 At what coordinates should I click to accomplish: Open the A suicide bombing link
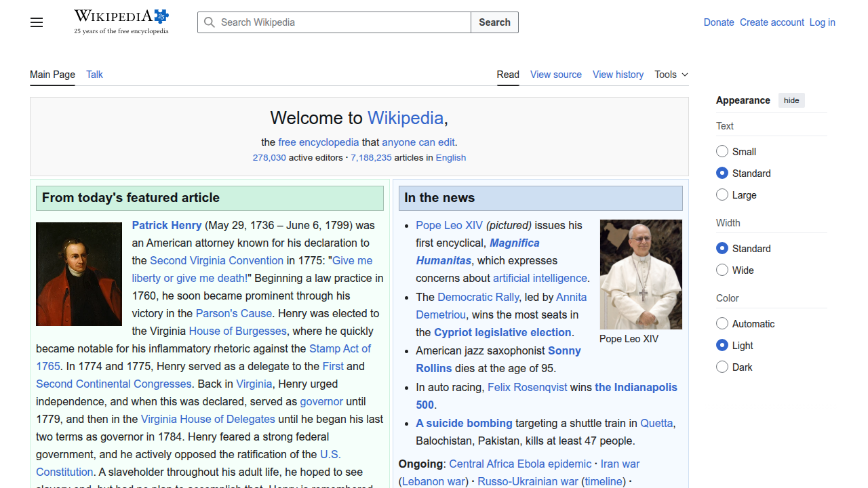pos(464,423)
